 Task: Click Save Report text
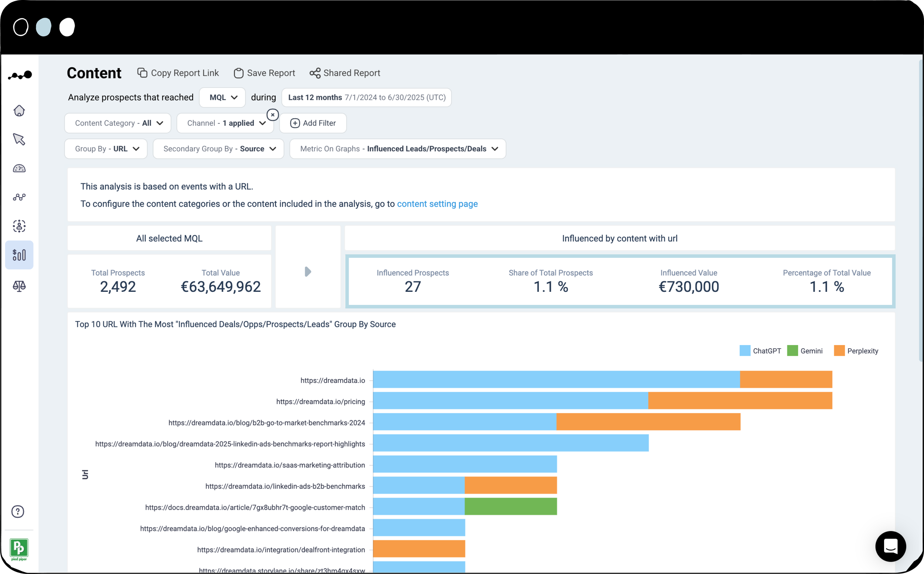point(271,73)
